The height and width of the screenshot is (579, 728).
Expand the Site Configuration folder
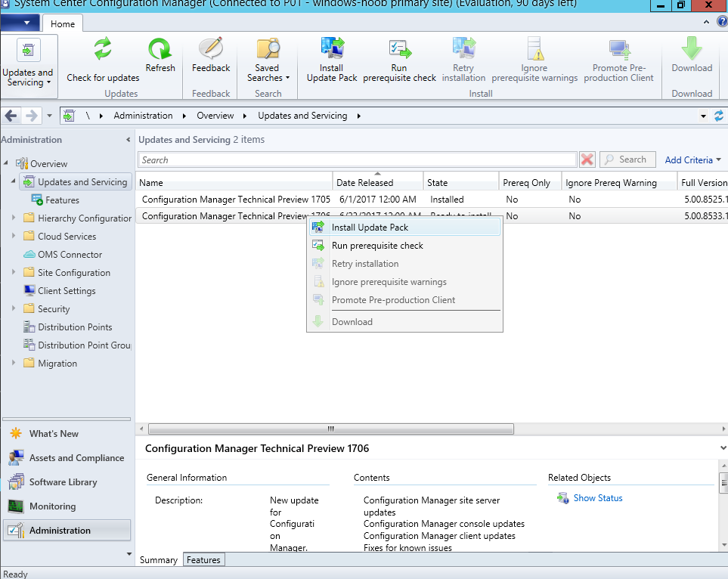coord(14,271)
